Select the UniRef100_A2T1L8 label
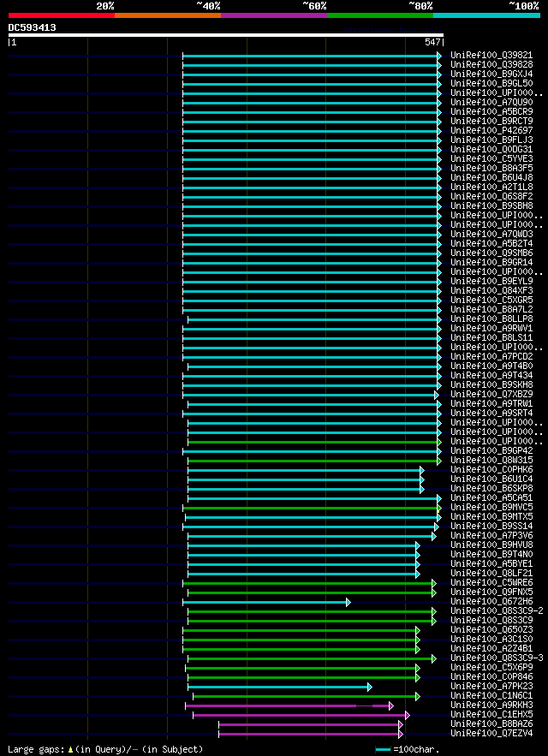The height and width of the screenshot is (756, 548). tap(491, 187)
